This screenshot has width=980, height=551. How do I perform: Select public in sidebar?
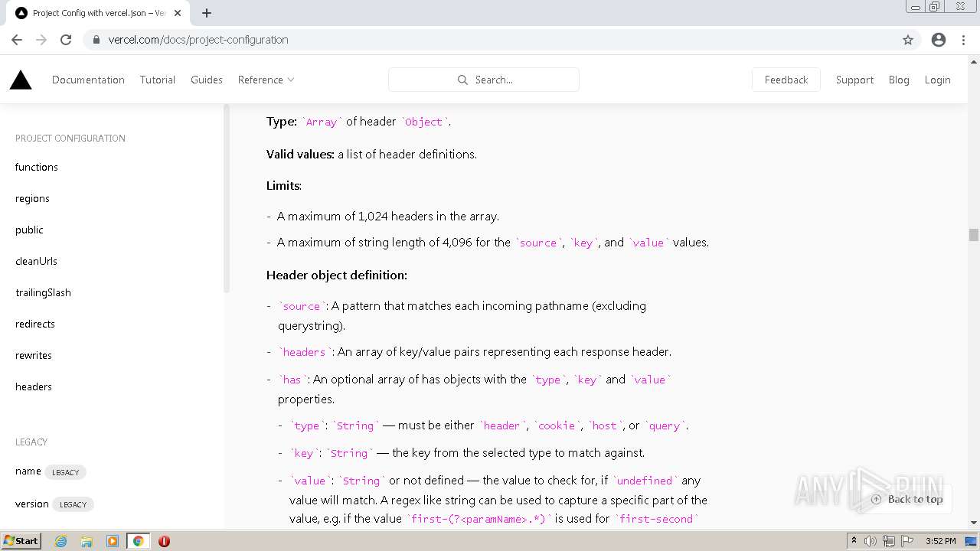click(29, 230)
